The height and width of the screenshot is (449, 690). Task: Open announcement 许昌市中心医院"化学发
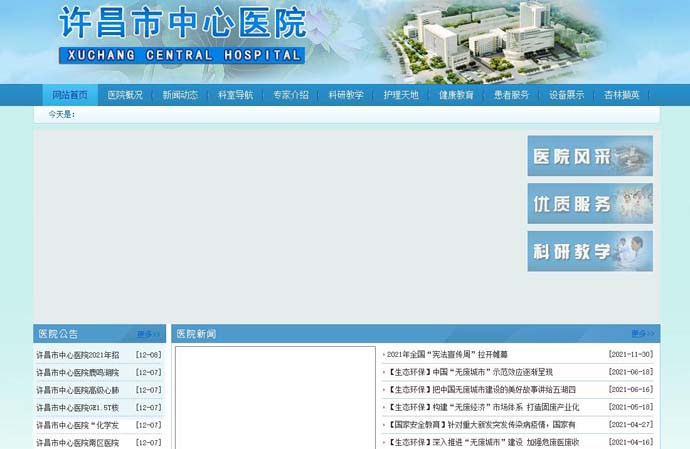point(77,425)
